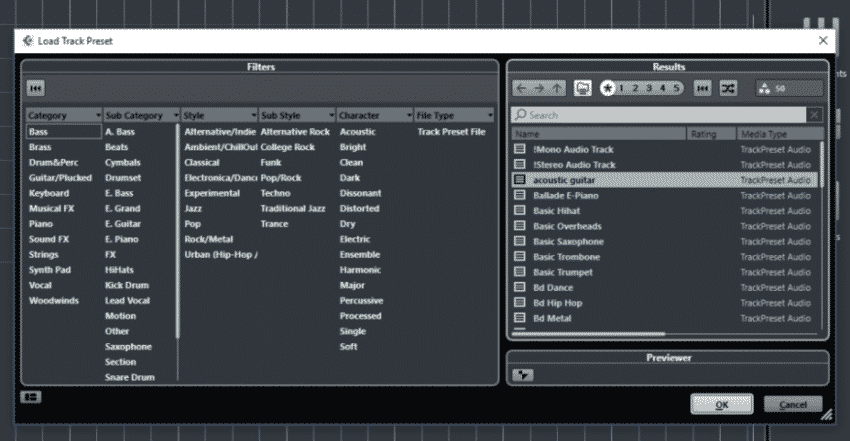
Task: Set rating filter to 5
Action: click(x=676, y=89)
